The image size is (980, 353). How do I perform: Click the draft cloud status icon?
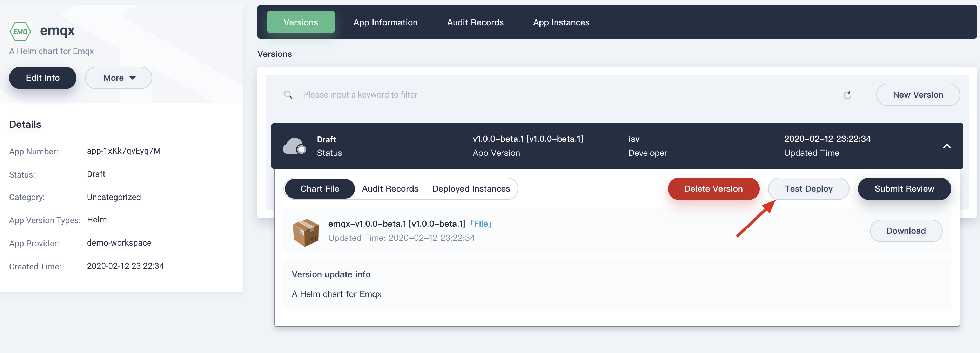pos(294,146)
